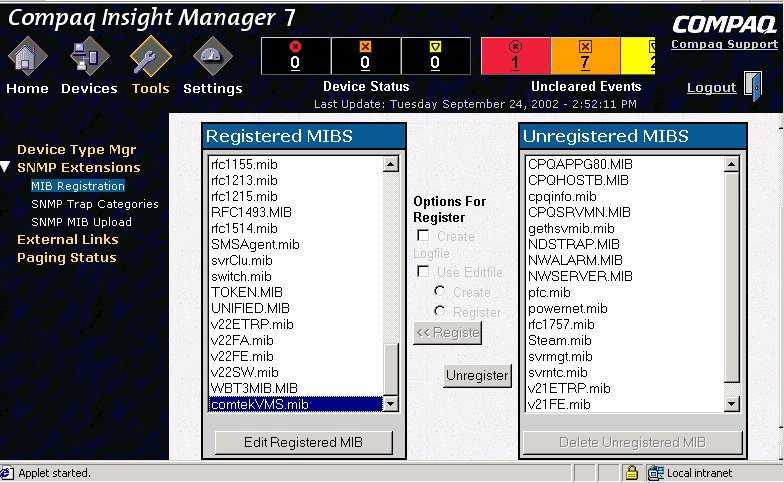Click the Logout door icon

(x=751, y=87)
